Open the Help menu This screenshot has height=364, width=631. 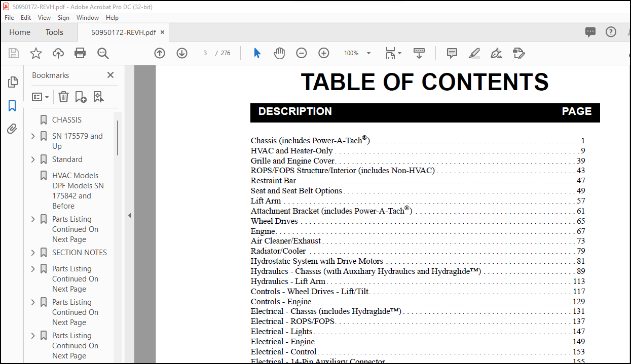(113, 18)
